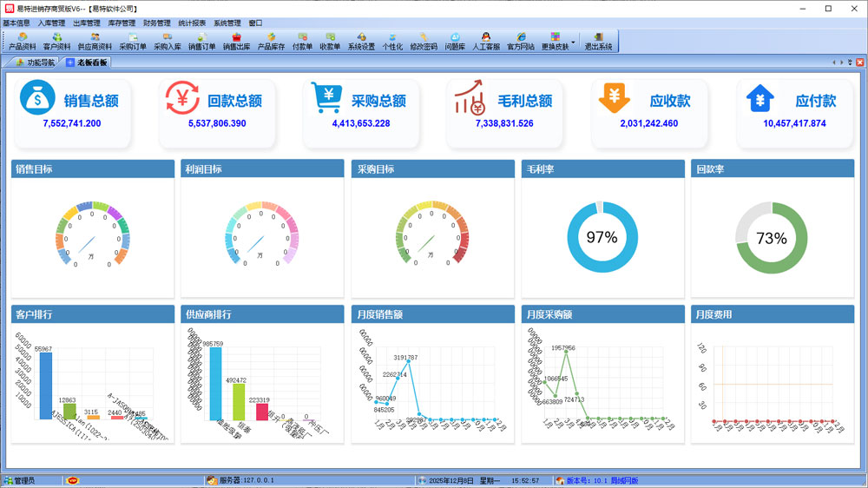Click 退出系统 in the toolbar
Screen dimensions: 868x488
click(598, 41)
